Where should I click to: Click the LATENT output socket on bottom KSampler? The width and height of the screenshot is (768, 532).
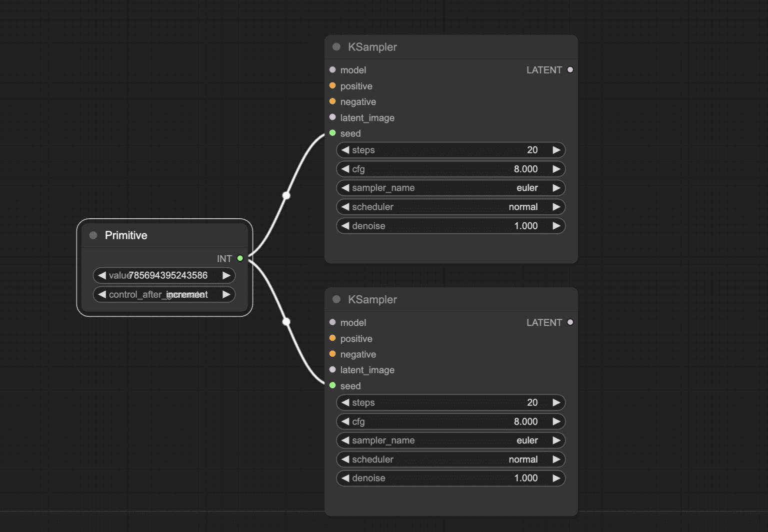point(570,322)
